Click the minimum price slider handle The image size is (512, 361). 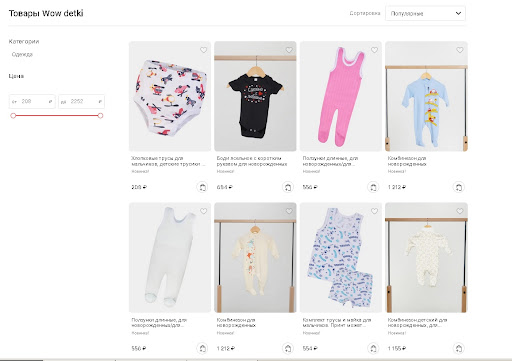click(13, 116)
